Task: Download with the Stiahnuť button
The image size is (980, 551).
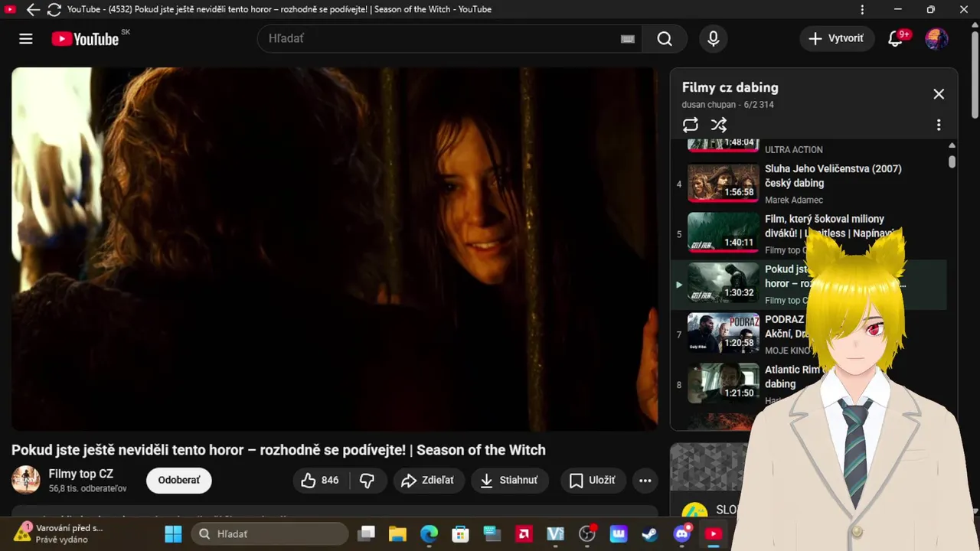Action: pos(509,480)
